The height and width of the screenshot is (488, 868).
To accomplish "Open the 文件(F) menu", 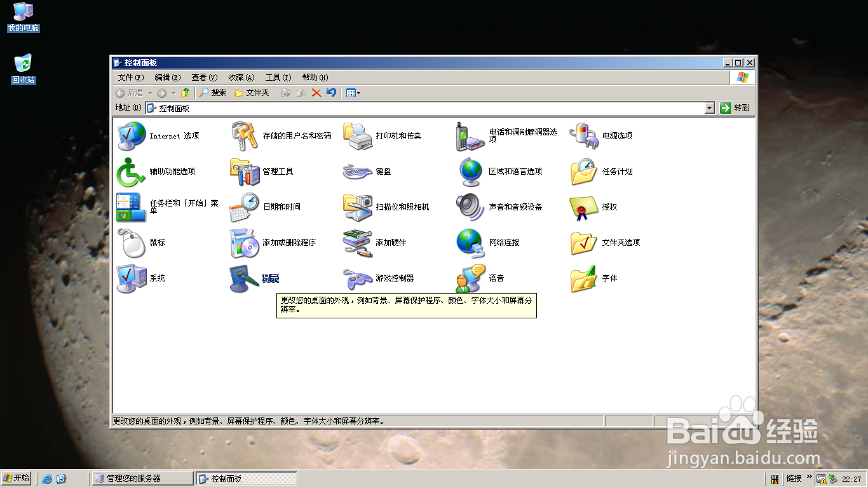I will point(131,78).
